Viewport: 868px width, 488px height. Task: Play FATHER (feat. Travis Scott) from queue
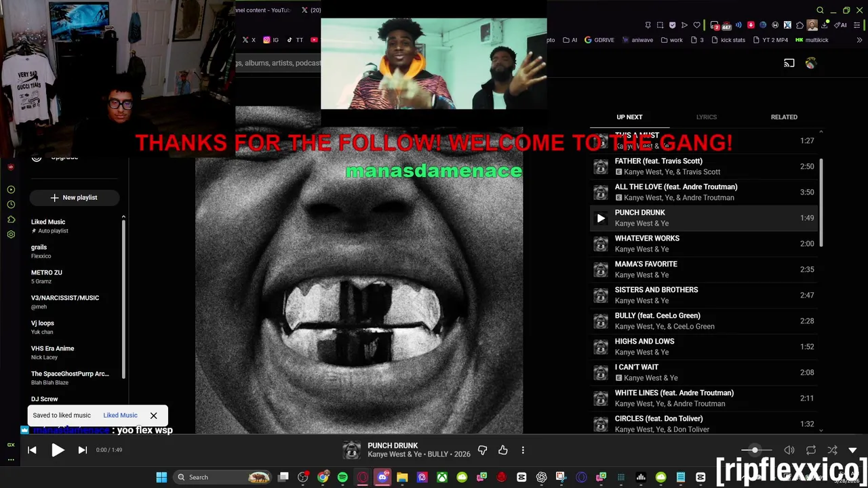click(x=704, y=167)
